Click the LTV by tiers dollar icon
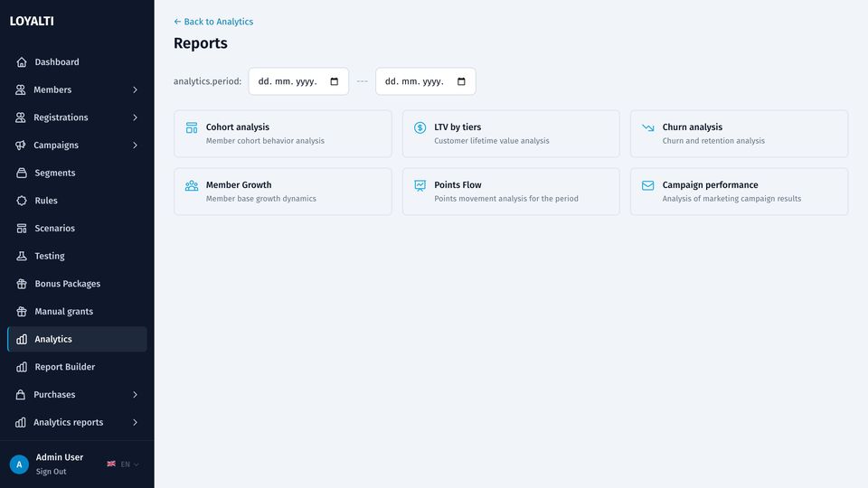The width and height of the screenshot is (868, 488). 420,127
